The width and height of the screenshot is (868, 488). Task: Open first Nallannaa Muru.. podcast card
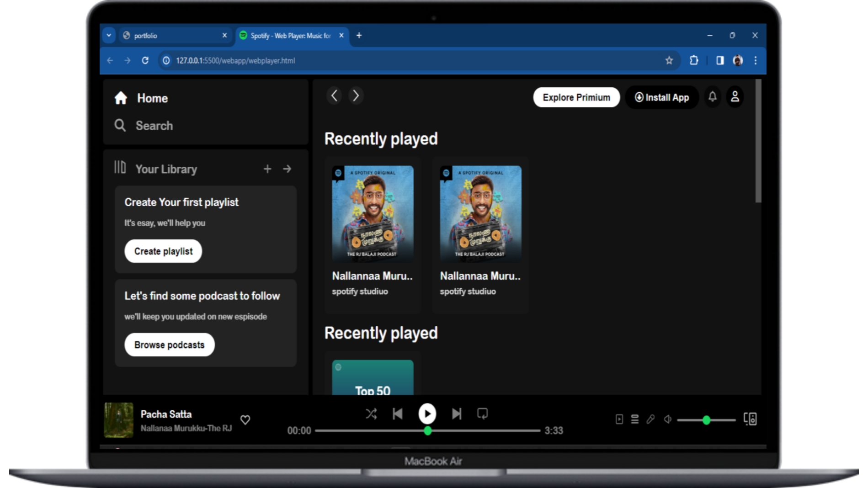click(x=373, y=235)
